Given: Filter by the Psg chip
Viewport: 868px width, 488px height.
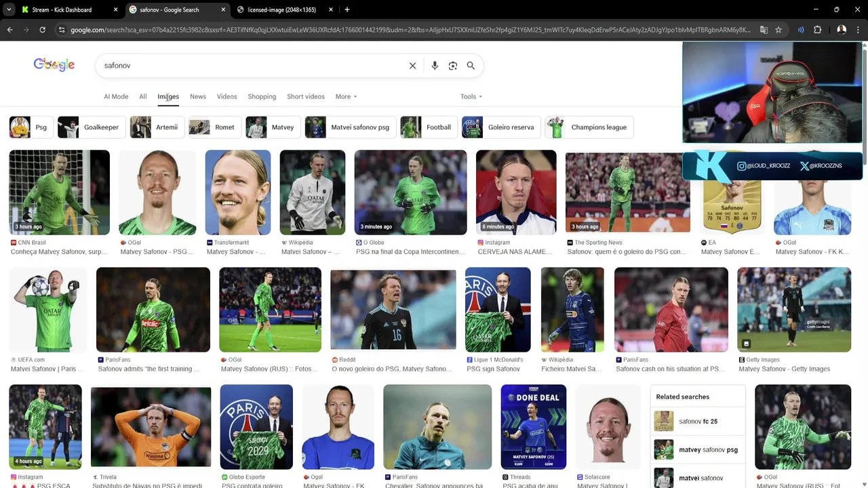Looking at the screenshot, I should click(x=31, y=127).
